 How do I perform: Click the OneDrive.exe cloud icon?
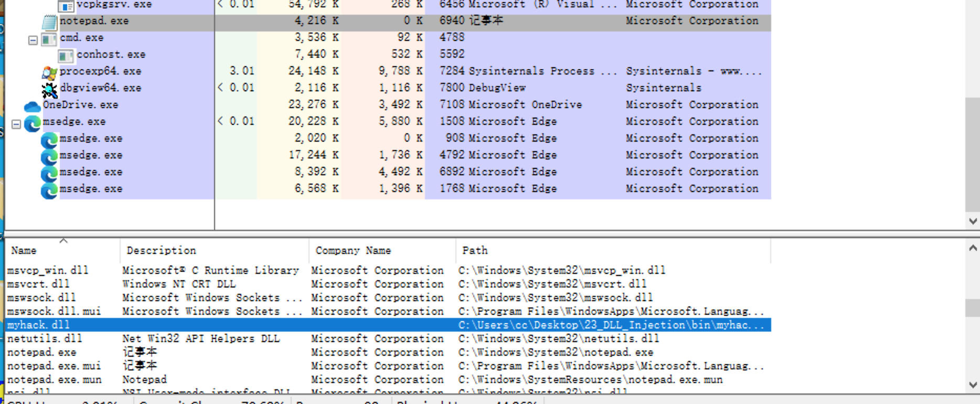[x=33, y=107]
